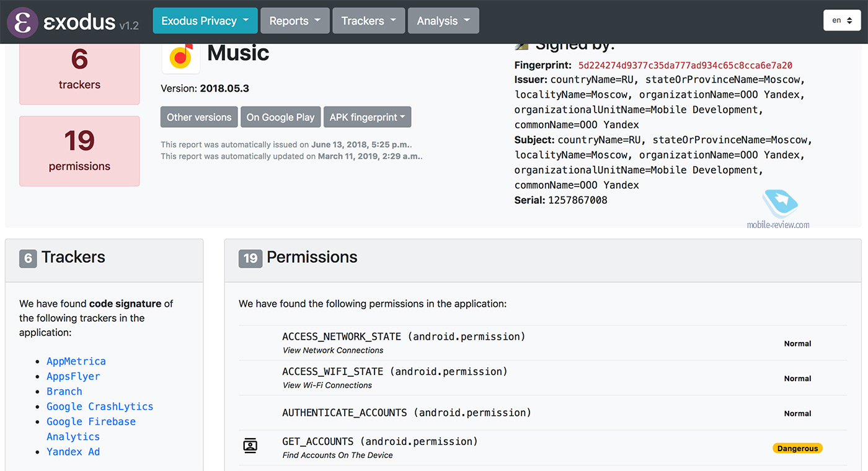The height and width of the screenshot is (471, 868).
Task: Expand the APK fingerprint dropdown
Action: click(367, 117)
